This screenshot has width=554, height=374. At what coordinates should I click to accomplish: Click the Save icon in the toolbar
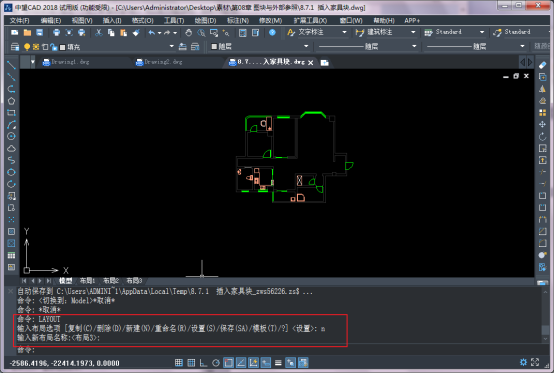40,33
